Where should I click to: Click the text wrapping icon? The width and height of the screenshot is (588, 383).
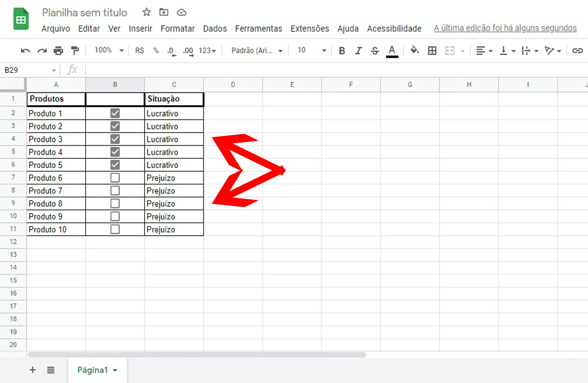526,50
